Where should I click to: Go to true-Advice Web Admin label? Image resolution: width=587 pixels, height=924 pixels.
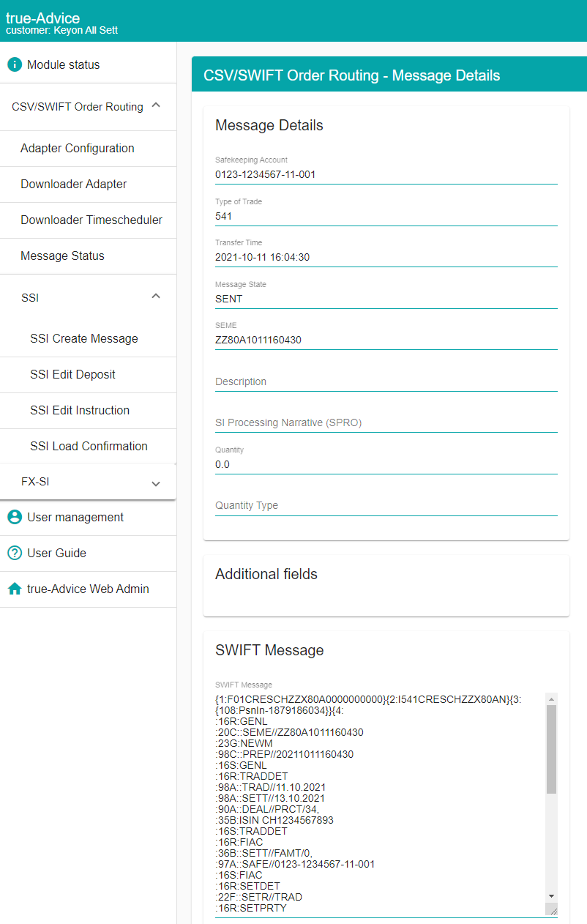coord(88,589)
